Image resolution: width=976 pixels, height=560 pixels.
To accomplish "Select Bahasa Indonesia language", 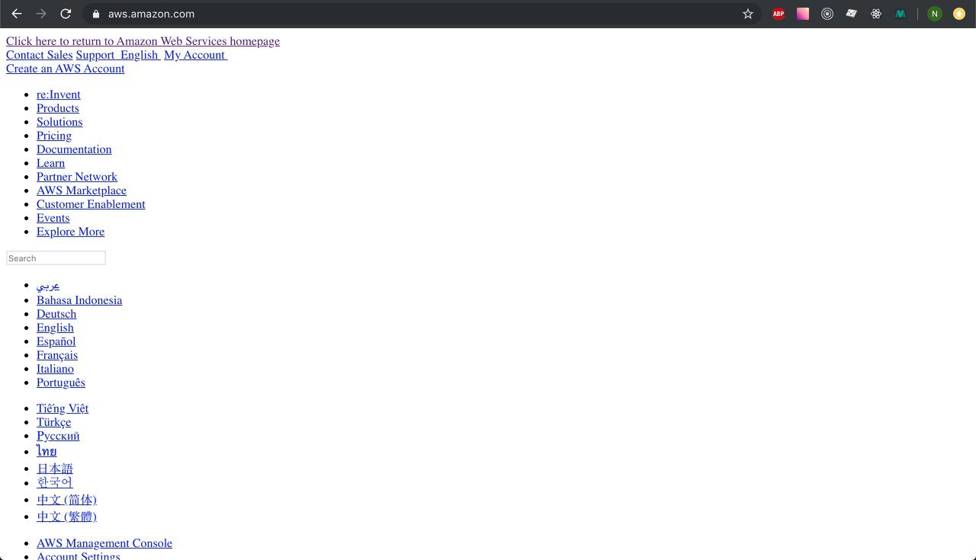I will tap(79, 300).
